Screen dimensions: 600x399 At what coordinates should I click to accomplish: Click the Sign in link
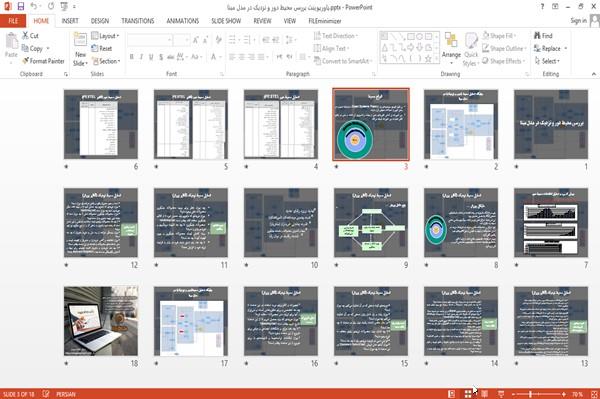578,21
